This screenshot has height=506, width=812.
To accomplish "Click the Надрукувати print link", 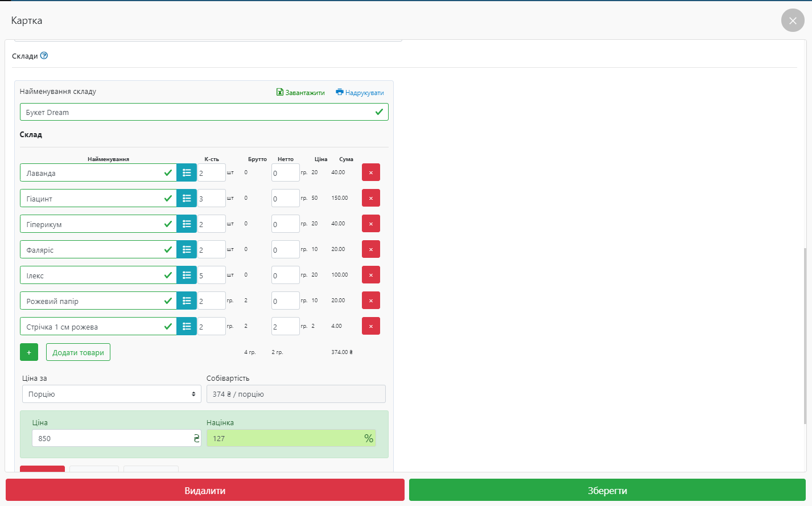I will (360, 93).
